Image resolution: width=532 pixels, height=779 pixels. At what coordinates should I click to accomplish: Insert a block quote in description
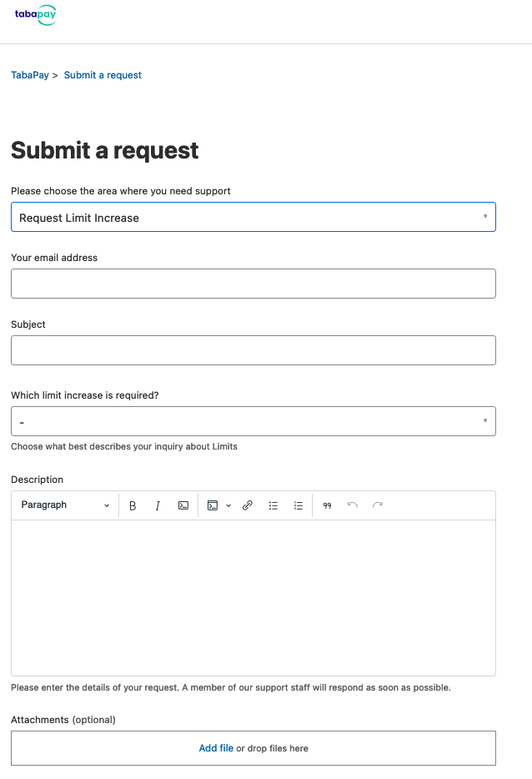327,505
